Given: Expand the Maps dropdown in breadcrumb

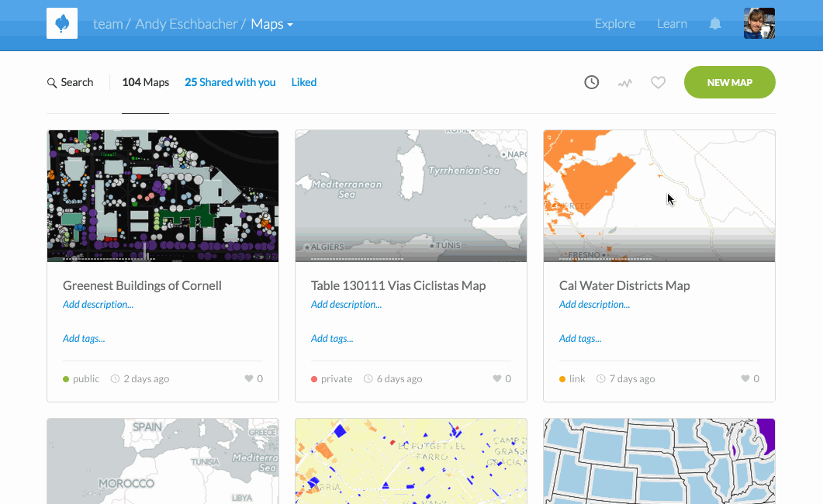Looking at the screenshot, I should (x=272, y=24).
